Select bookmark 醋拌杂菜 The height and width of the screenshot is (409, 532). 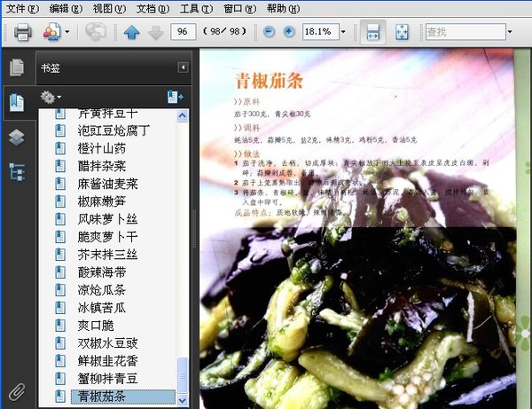click(102, 166)
